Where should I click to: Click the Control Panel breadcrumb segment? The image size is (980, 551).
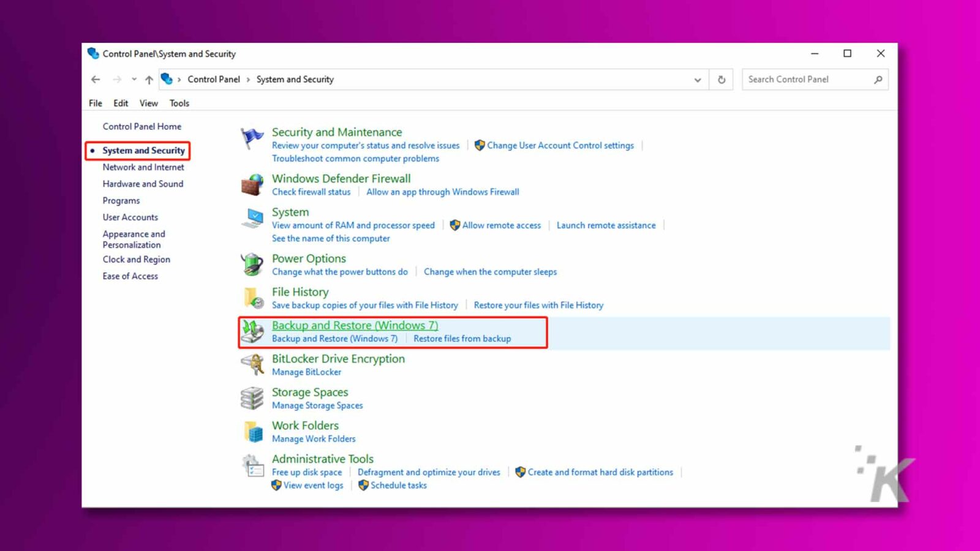(214, 80)
